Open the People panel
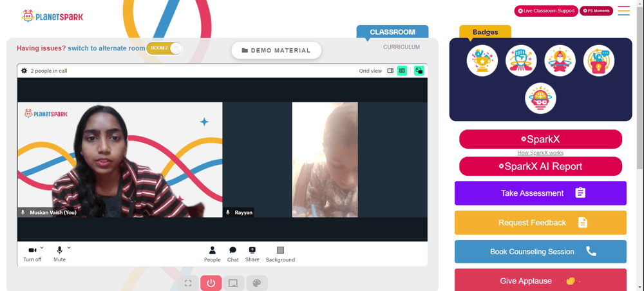Screen dimensions: 644x291 click(213, 254)
